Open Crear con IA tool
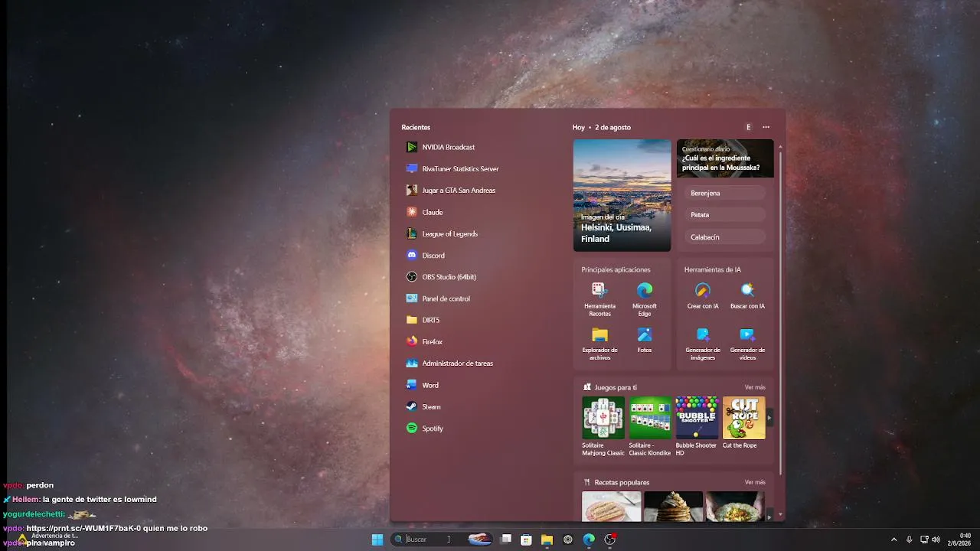The height and width of the screenshot is (551, 980). click(703, 295)
